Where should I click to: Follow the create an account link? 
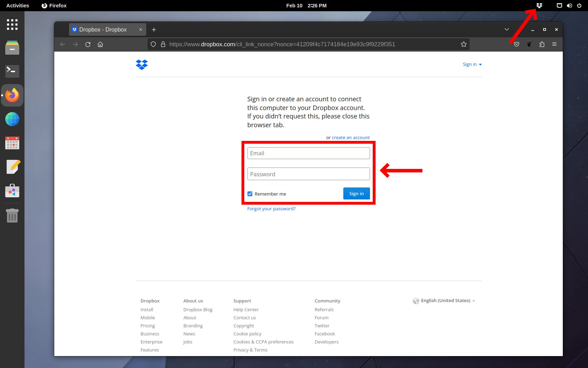click(x=351, y=138)
